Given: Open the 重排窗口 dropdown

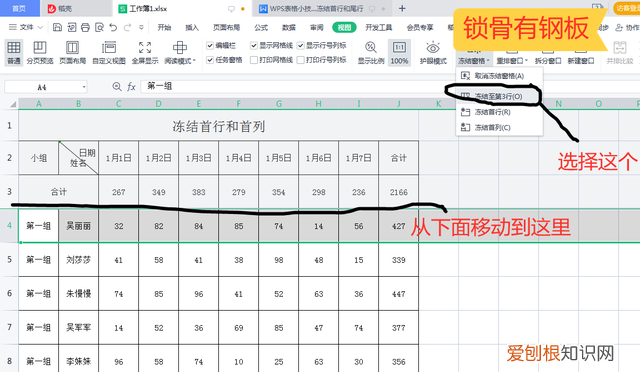Looking at the screenshot, I should click(512, 61).
